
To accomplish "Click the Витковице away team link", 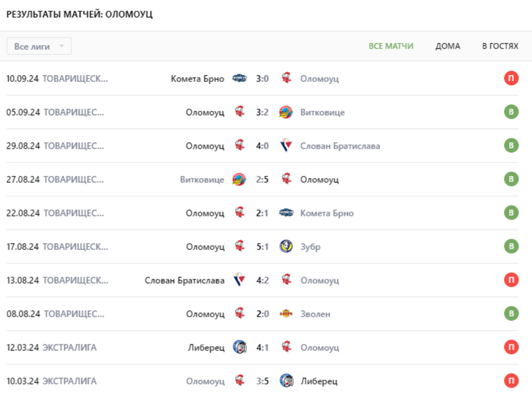I will point(323,112).
